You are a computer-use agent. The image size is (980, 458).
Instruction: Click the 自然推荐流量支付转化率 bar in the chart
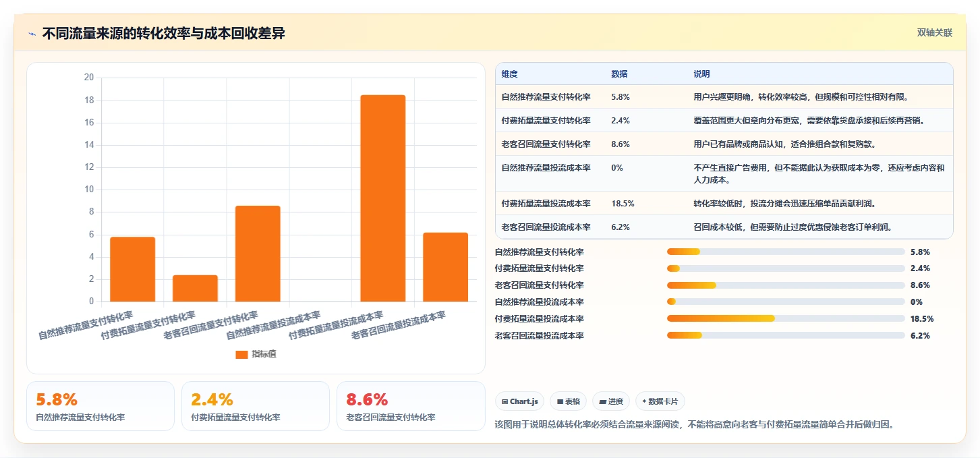[x=132, y=269]
